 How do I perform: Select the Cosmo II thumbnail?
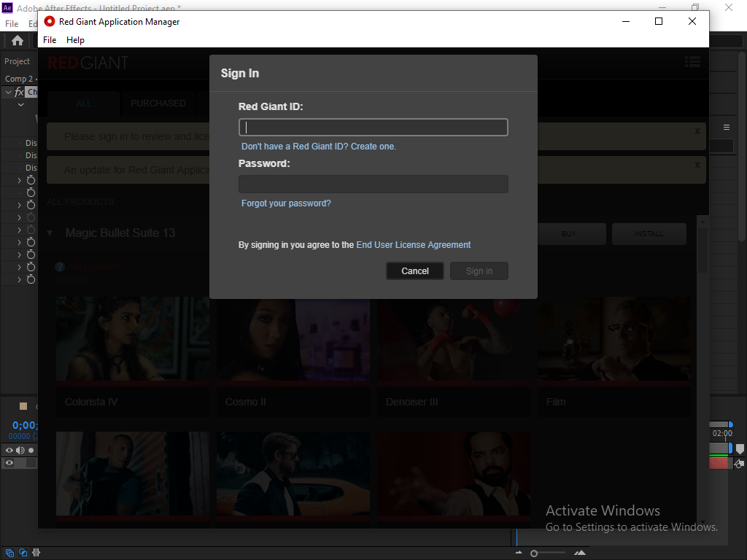click(293, 339)
